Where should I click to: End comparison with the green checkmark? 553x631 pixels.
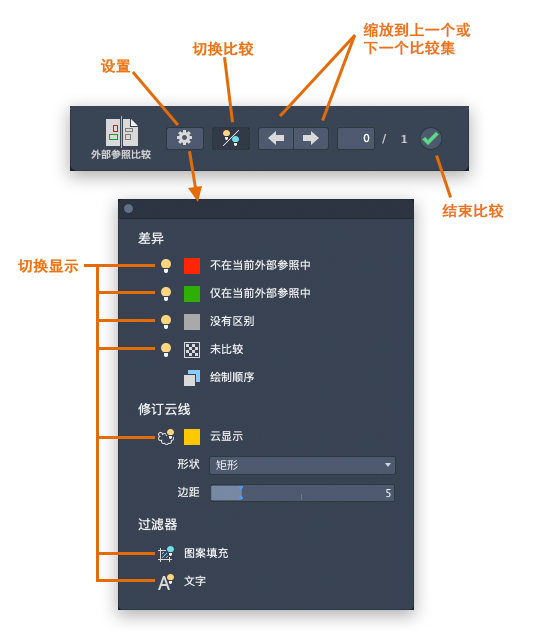coord(431,138)
